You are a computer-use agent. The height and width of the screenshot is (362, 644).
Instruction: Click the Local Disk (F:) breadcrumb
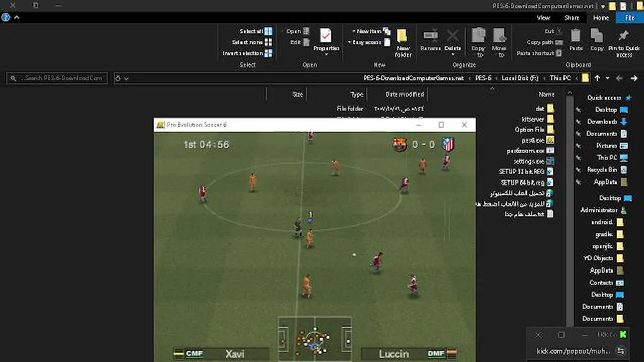(x=520, y=78)
